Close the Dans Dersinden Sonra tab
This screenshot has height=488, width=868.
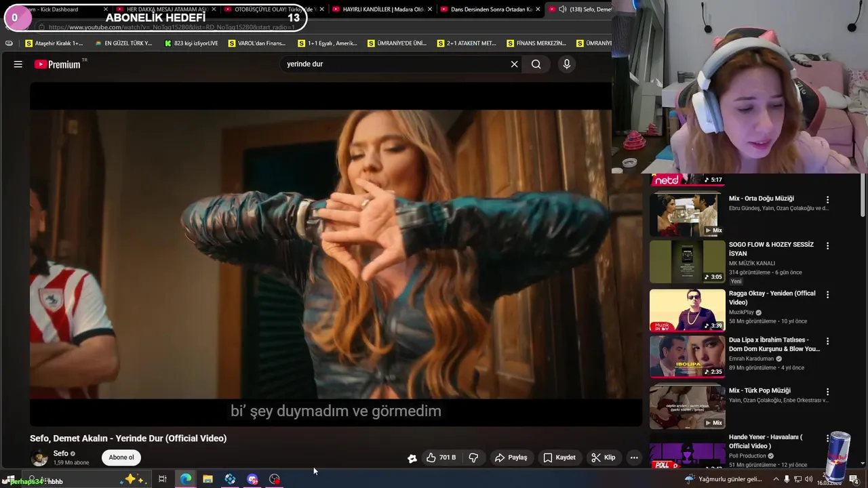[538, 9]
